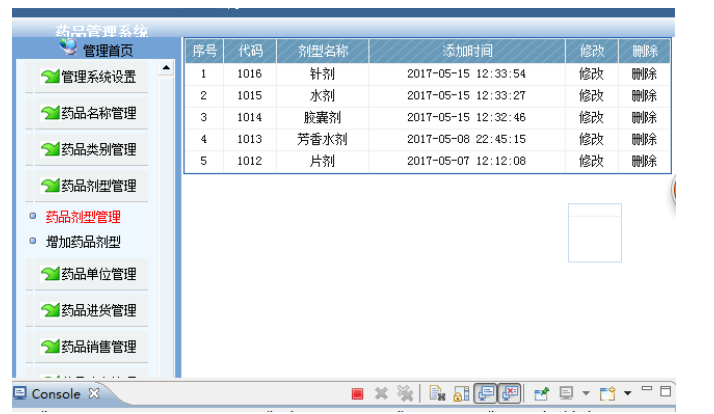Click green arrow icon of 药品销售管理
The image size is (714, 414).
[50, 347]
